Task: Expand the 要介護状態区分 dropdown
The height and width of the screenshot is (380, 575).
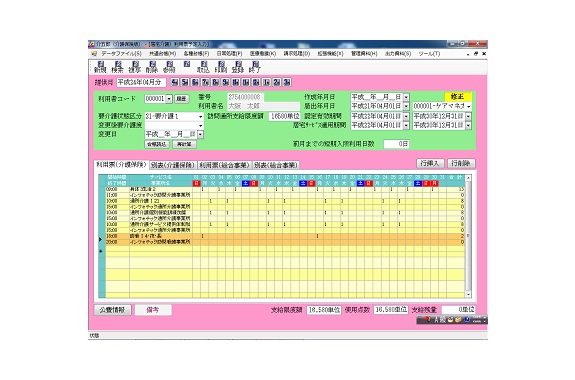Action: pyautogui.click(x=201, y=117)
